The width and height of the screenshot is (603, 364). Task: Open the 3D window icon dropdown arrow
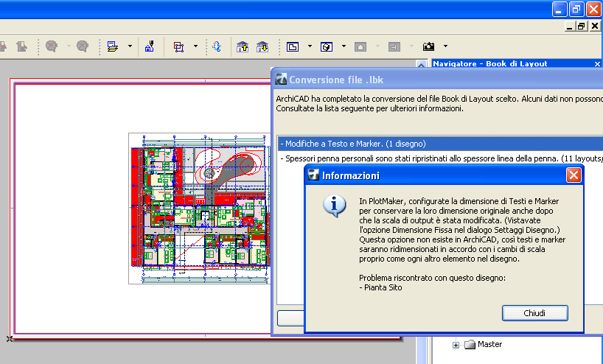click(344, 46)
